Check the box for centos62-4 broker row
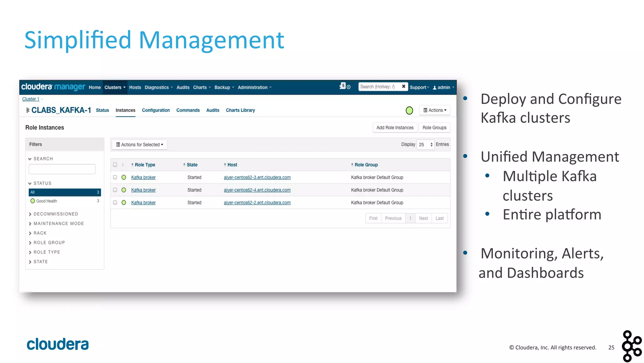Viewport: 644px width, 363px height. point(115,190)
